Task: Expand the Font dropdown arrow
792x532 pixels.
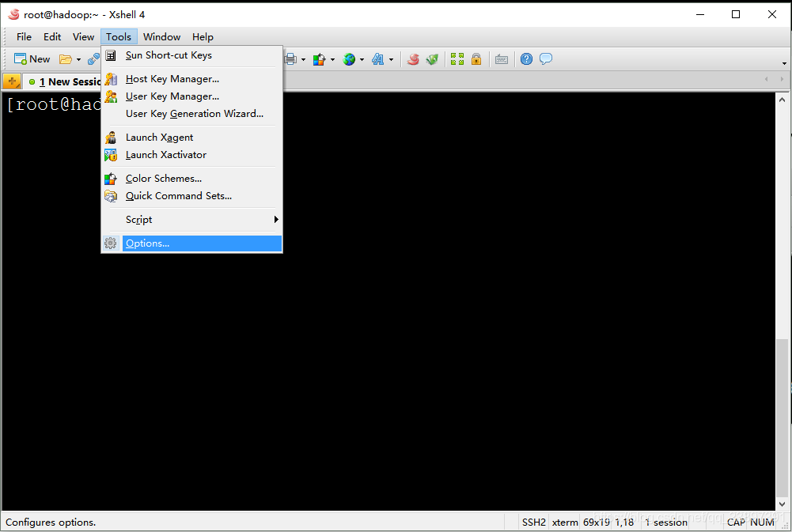Action: click(391, 59)
